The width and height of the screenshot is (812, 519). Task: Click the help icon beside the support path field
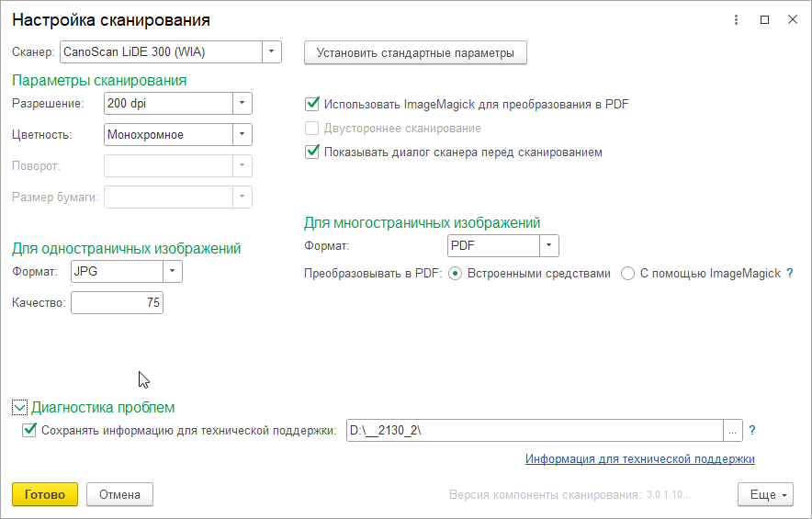pyautogui.click(x=752, y=430)
